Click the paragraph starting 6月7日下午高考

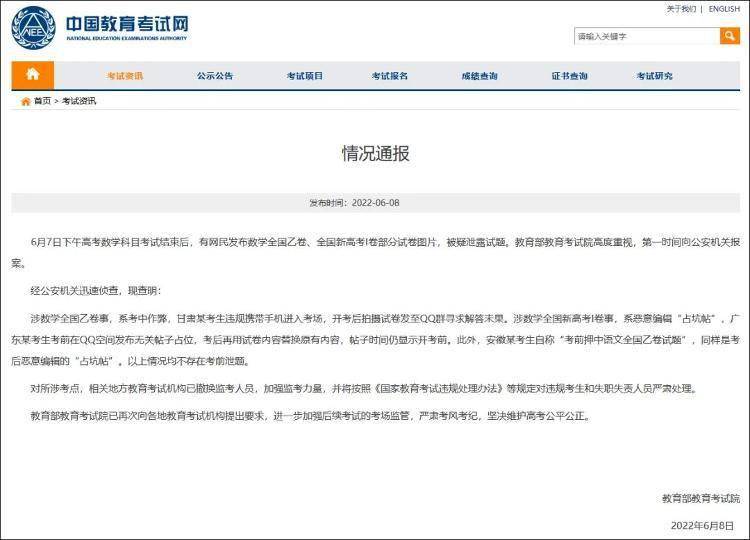pos(375,253)
